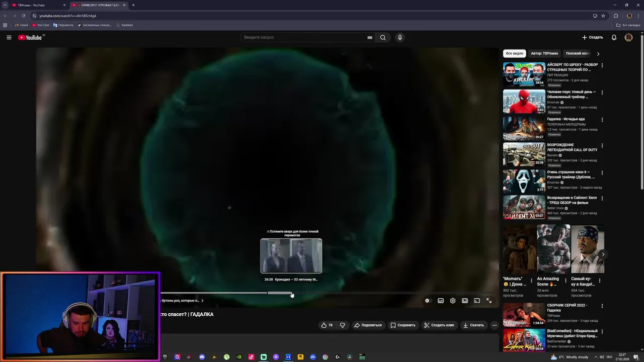Open options for Очень страшное кино 6
The height and width of the screenshot is (362, 644).
(x=602, y=172)
